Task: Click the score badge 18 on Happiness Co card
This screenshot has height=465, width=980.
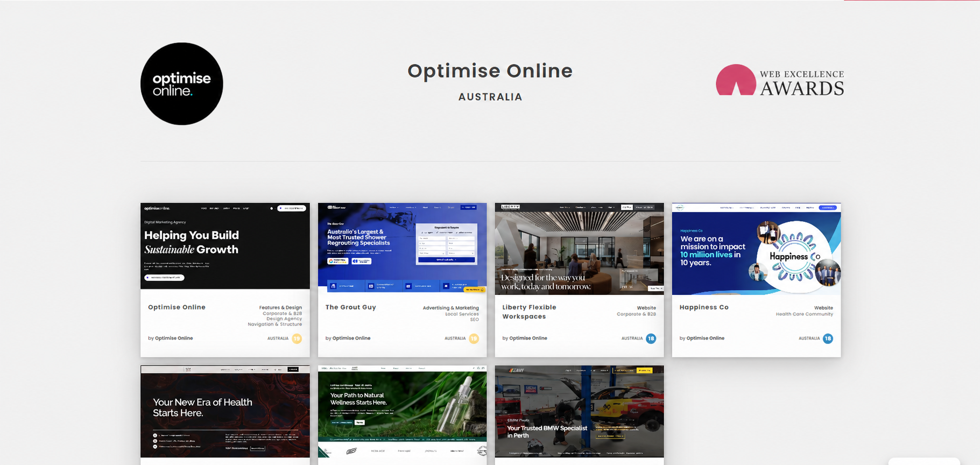Action: click(x=828, y=339)
